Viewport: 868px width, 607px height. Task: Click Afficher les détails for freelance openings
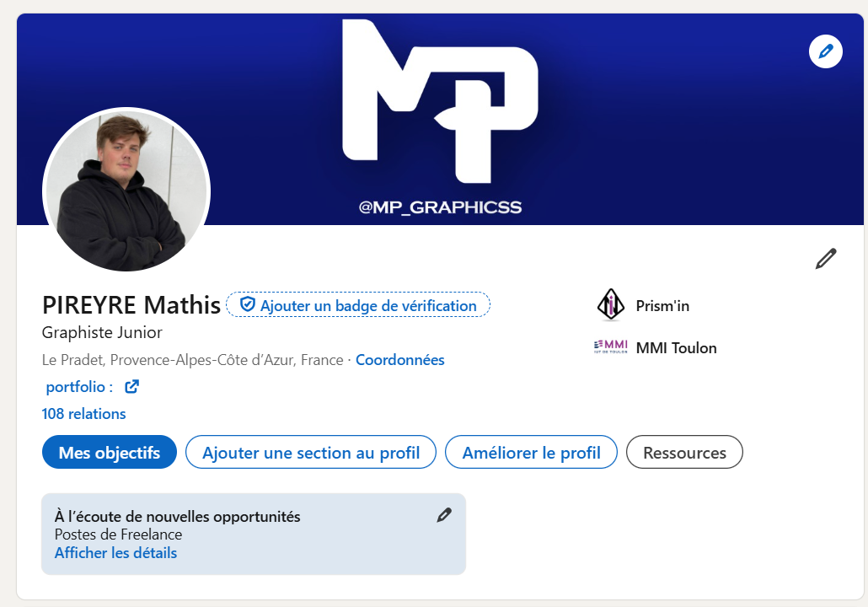click(115, 552)
